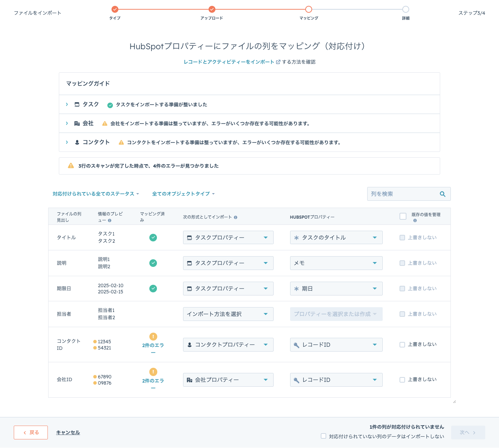Click the key icon in コンタクトID レコードID dropdown
The image size is (499, 448).
pos(296,345)
